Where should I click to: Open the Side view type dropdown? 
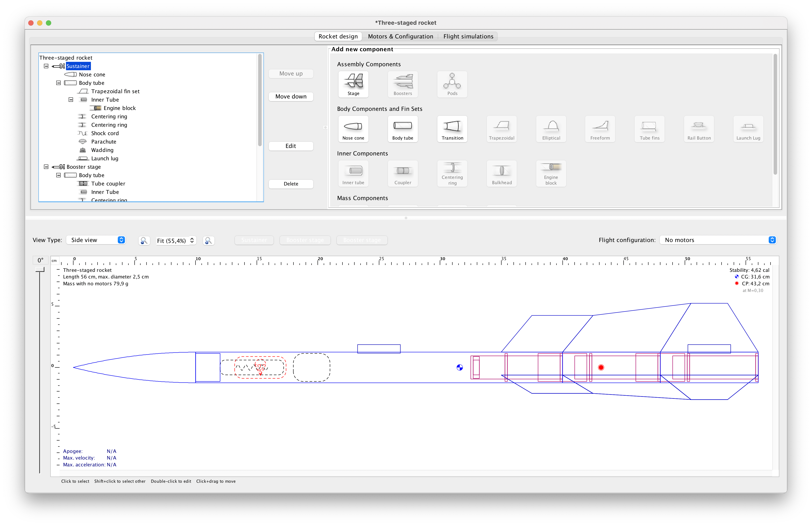[x=96, y=240]
